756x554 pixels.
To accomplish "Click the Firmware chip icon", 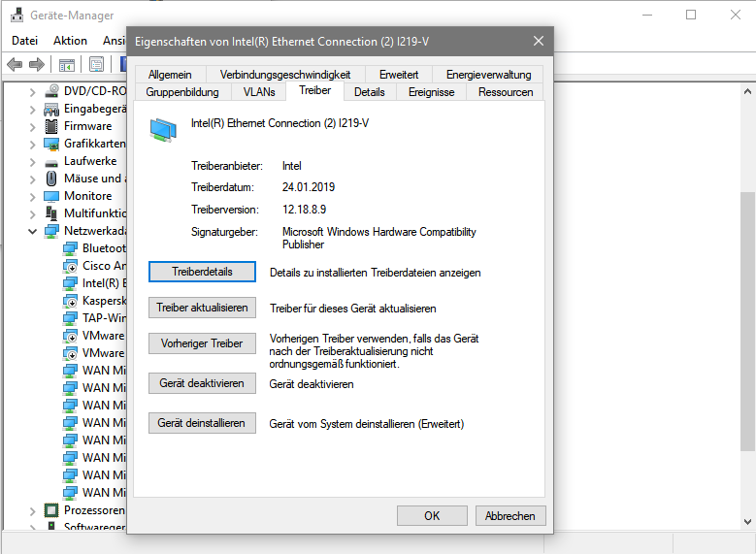I will (x=51, y=126).
